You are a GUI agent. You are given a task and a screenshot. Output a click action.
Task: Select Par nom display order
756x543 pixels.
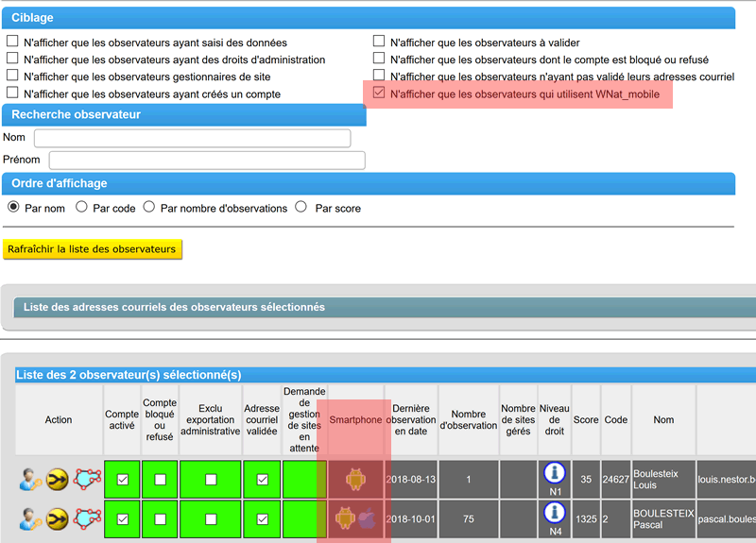coord(13,207)
